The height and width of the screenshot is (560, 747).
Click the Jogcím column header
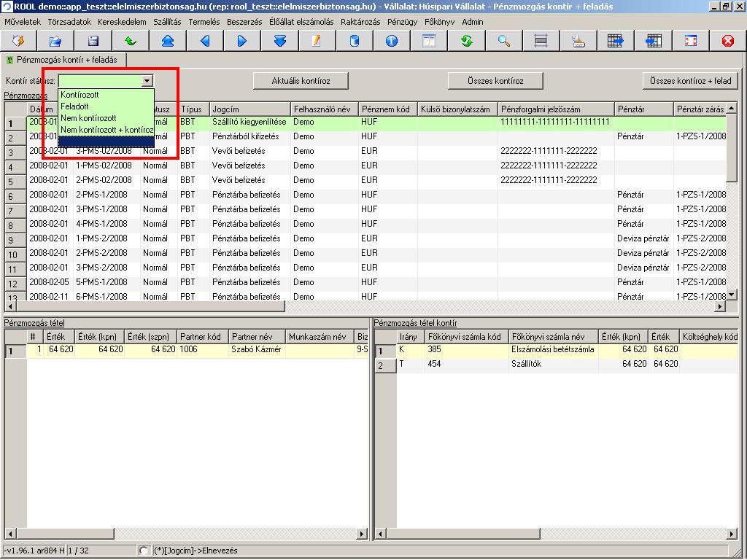pos(249,109)
